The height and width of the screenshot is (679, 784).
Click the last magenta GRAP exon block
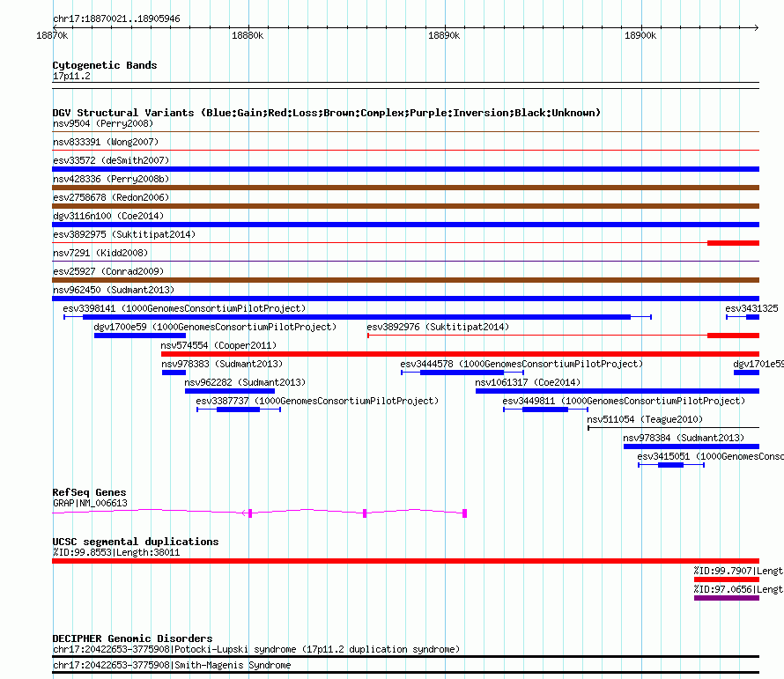pos(464,513)
